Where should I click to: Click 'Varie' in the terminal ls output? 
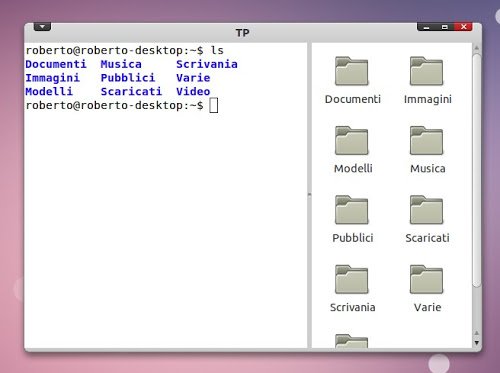193,78
